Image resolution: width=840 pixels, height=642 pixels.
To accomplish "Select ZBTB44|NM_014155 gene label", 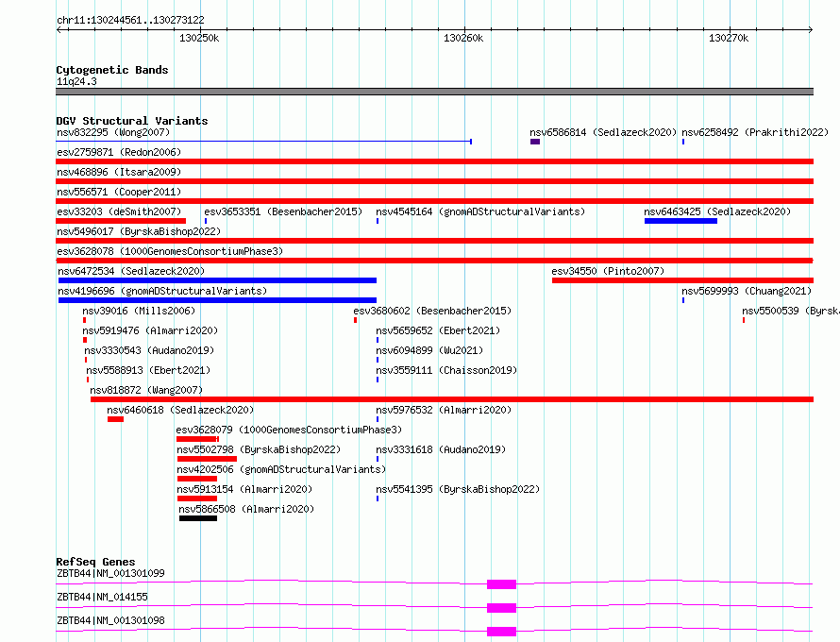I will (x=102, y=597).
